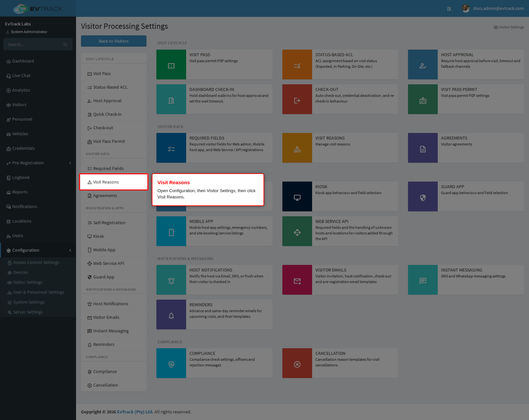529x420 pixels.
Task: Click the Web Service API icon tile
Action: 297,231
